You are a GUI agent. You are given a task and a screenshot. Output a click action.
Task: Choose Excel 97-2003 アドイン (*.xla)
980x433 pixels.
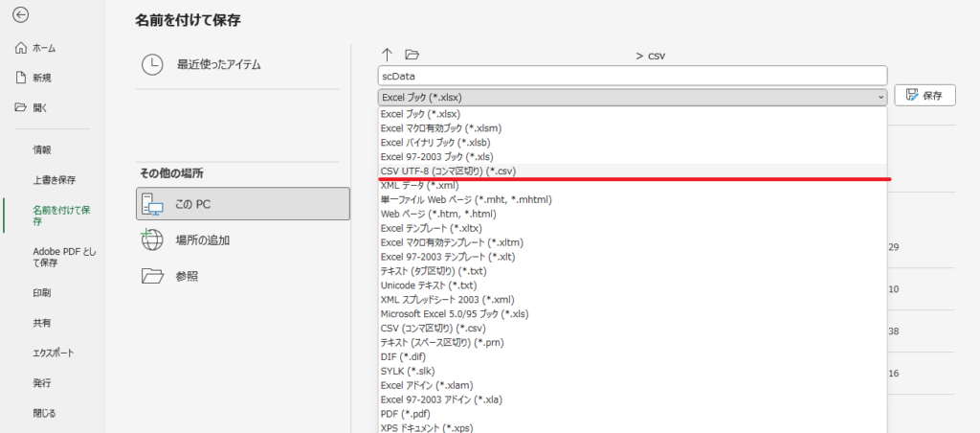pos(633,399)
